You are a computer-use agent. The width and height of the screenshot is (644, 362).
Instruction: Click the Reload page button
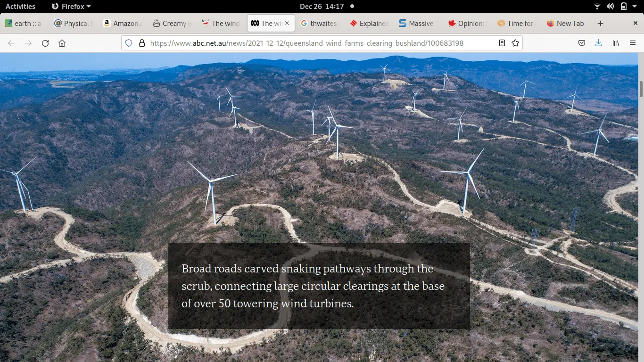click(45, 43)
